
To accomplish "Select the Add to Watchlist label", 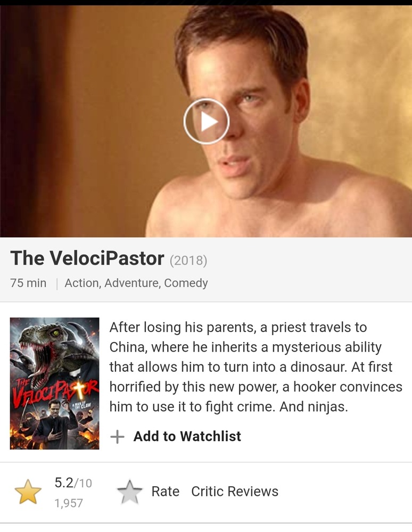I will point(187,436).
